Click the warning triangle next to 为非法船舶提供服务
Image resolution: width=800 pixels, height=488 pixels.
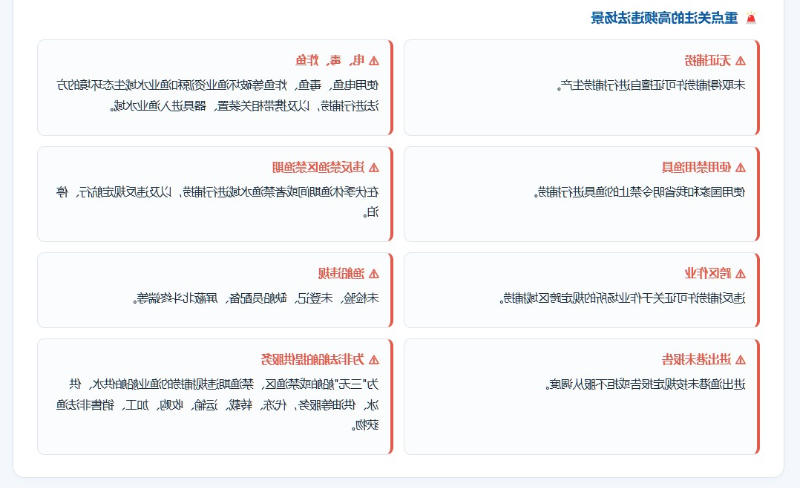[373, 359]
